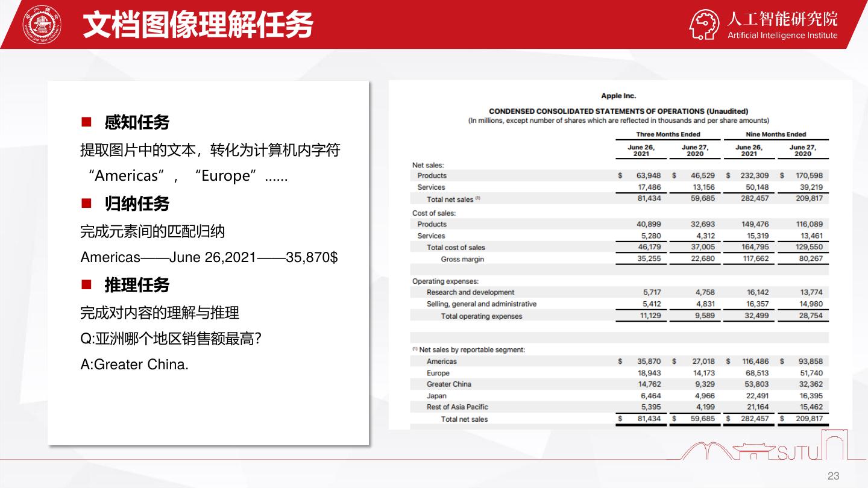Image resolution: width=868 pixels, height=488 pixels.
Task: Click the Net sales: section label
Action: click(x=428, y=164)
